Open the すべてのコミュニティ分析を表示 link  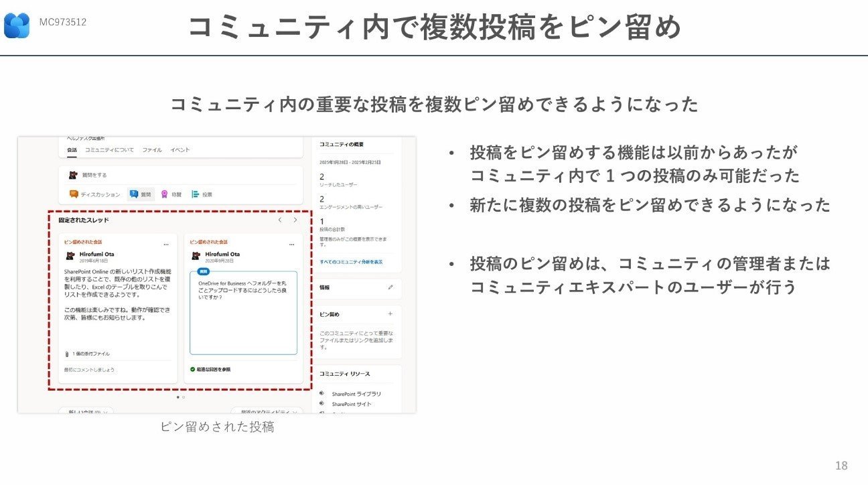(x=351, y=261)
